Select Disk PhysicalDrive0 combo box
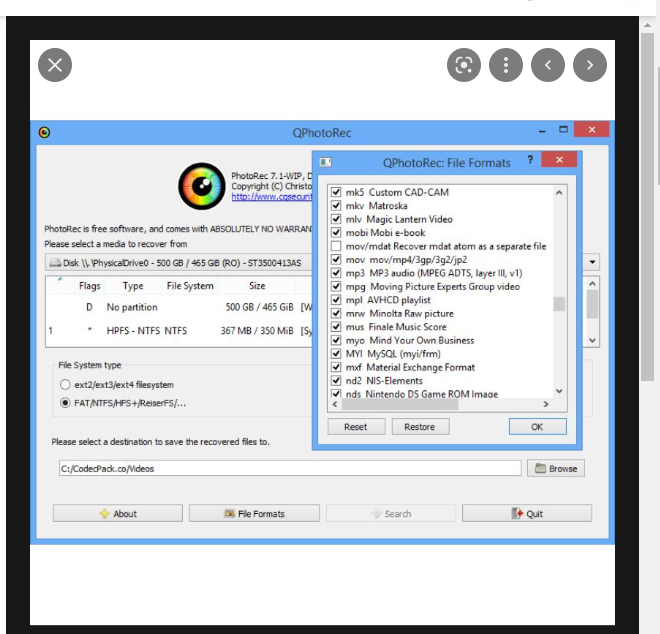 coord(178,263)
